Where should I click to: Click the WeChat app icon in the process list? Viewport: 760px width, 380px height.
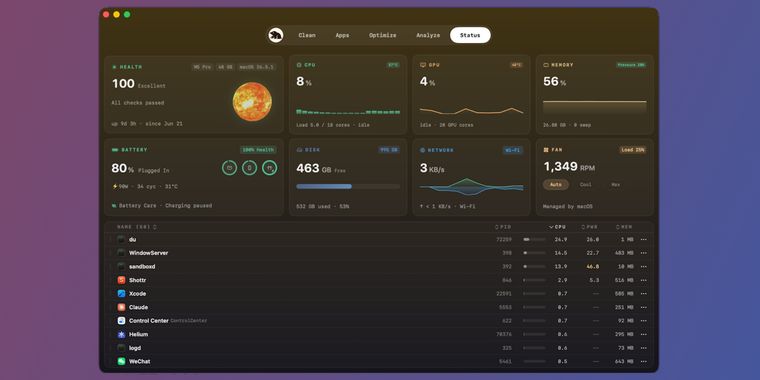coord(121,362)
